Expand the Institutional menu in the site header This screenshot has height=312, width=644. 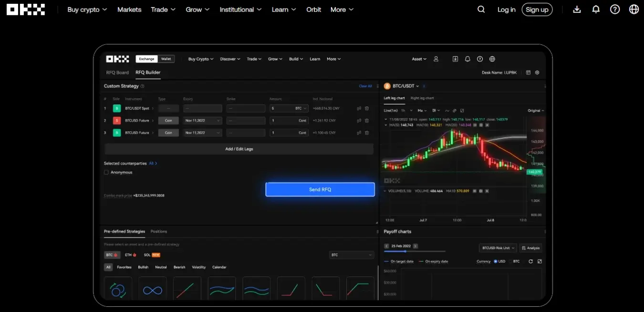pos(240,10)
